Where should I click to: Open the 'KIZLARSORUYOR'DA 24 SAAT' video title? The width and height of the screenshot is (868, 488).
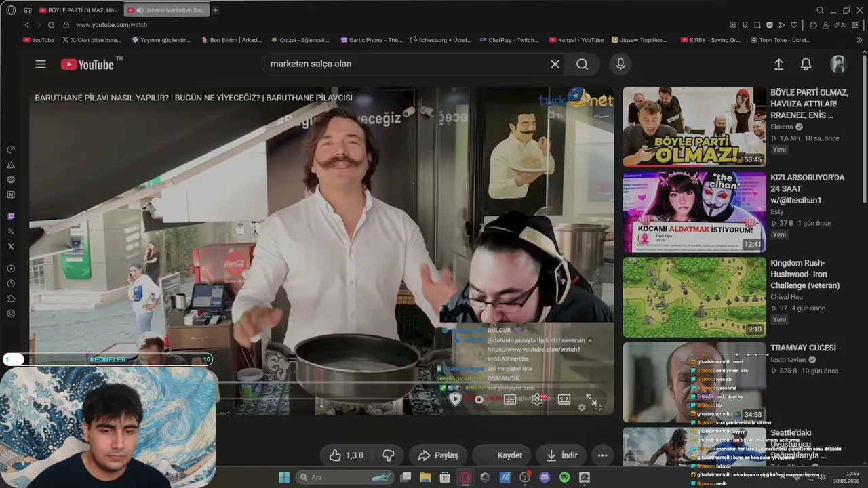click(807, 188)
